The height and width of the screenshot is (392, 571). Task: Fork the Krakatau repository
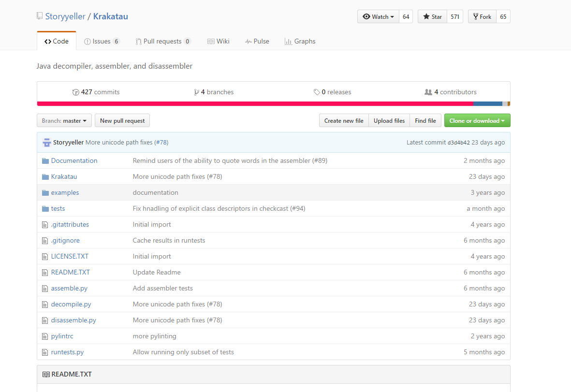point(482,17)
